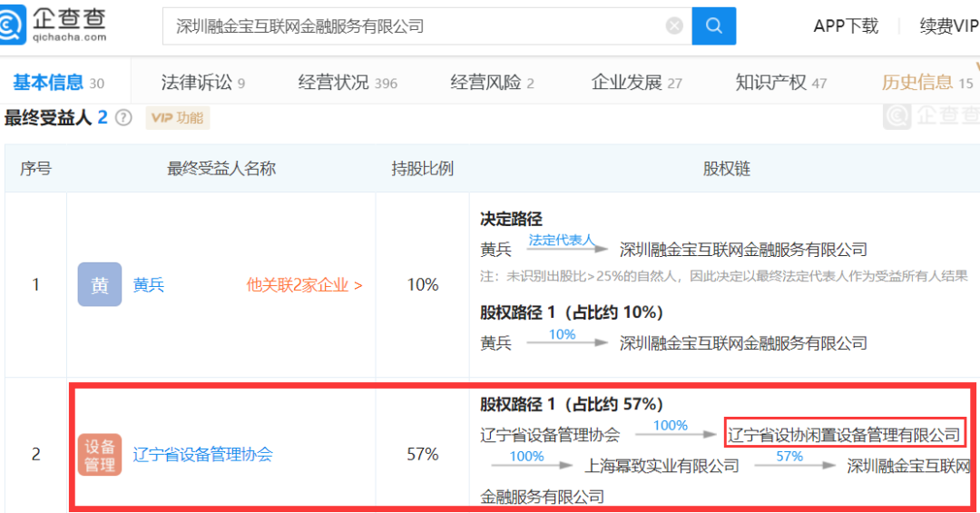
Task: Expand 他关联2家企业 link
Action: [304, 285]
